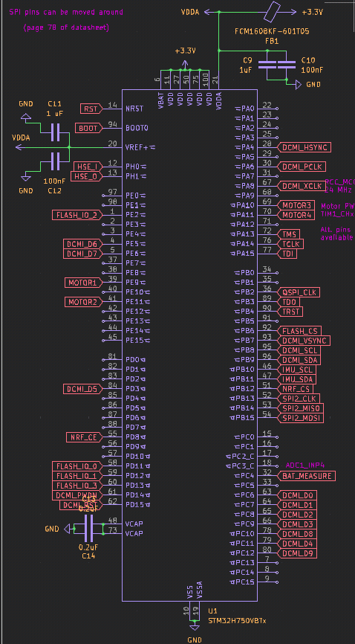Select the BOOT net label
The width and height of the screenshot is (355, 644).
pos(88,128)
